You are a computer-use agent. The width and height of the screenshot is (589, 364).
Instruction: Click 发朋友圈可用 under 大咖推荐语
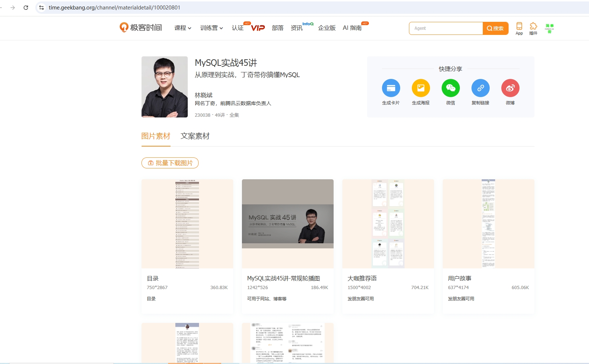pos(361,299)
